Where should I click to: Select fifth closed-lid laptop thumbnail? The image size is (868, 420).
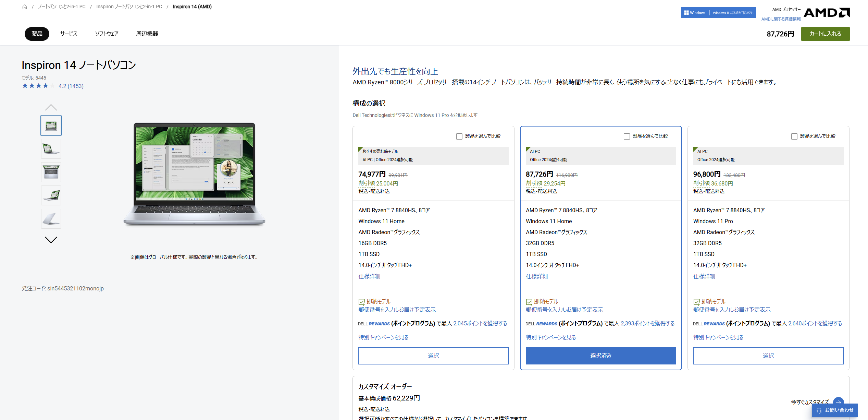pyautogui.click(x=51, y=219)
